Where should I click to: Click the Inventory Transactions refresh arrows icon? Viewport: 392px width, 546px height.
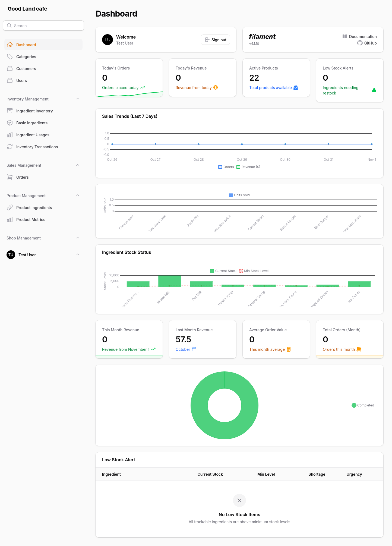[x=10, y=147]
